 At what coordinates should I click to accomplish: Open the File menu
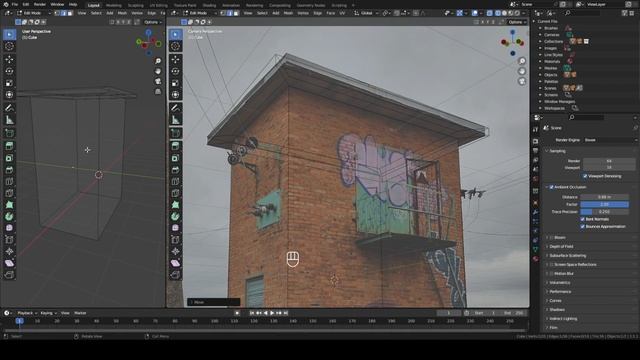(x=15, y=4)
